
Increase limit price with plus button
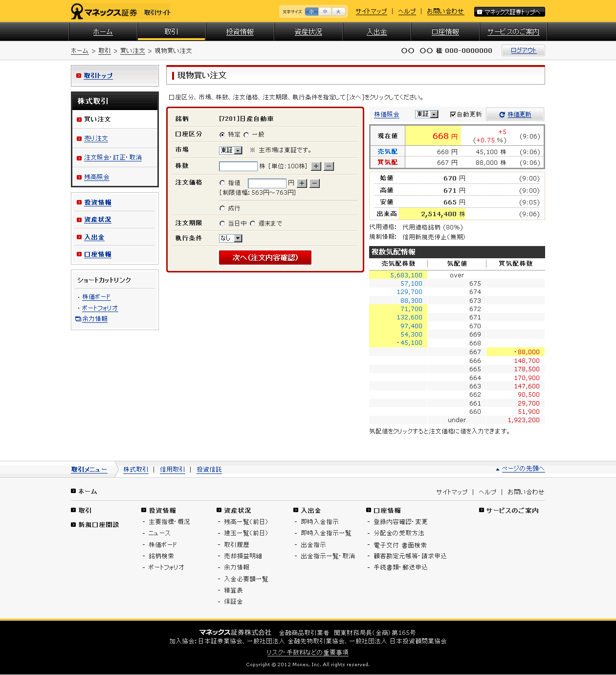(x=302, y=183)
